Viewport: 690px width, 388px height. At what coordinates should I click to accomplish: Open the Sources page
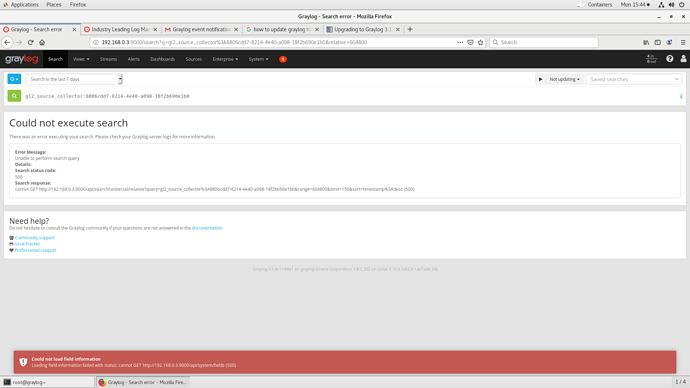click(194, 59)
